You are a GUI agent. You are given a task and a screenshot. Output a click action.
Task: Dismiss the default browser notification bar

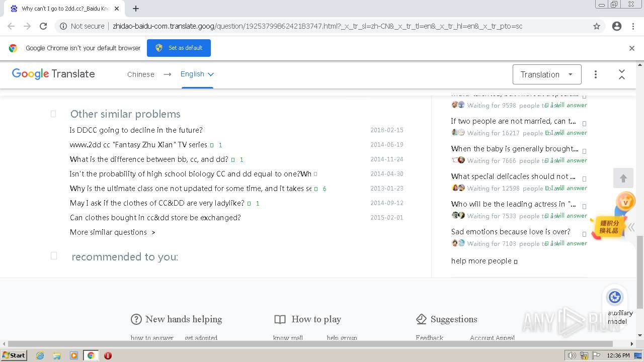632,48
